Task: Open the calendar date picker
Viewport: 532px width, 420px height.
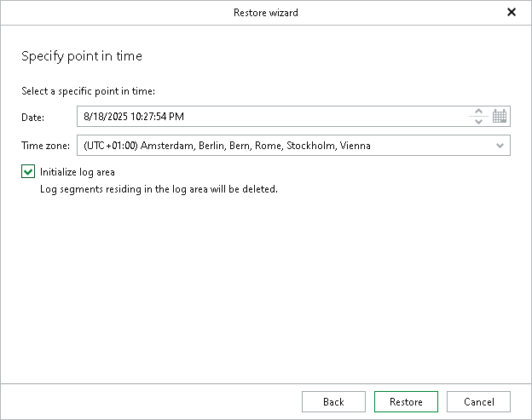Action: point(500,117)
